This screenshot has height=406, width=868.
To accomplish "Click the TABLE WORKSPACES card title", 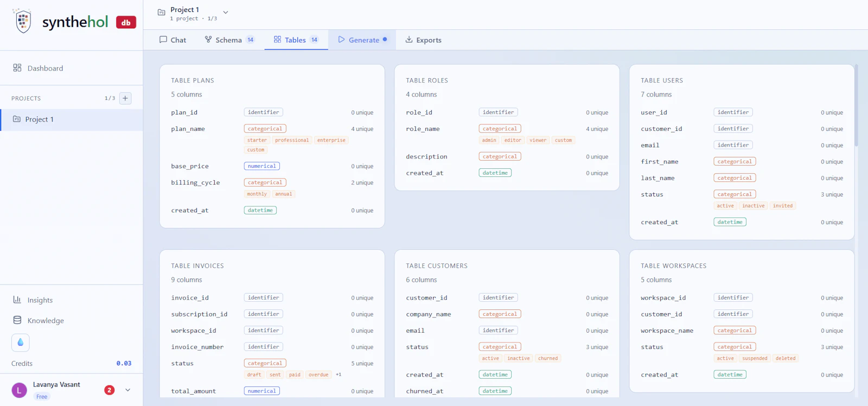I will click(674, 266).
